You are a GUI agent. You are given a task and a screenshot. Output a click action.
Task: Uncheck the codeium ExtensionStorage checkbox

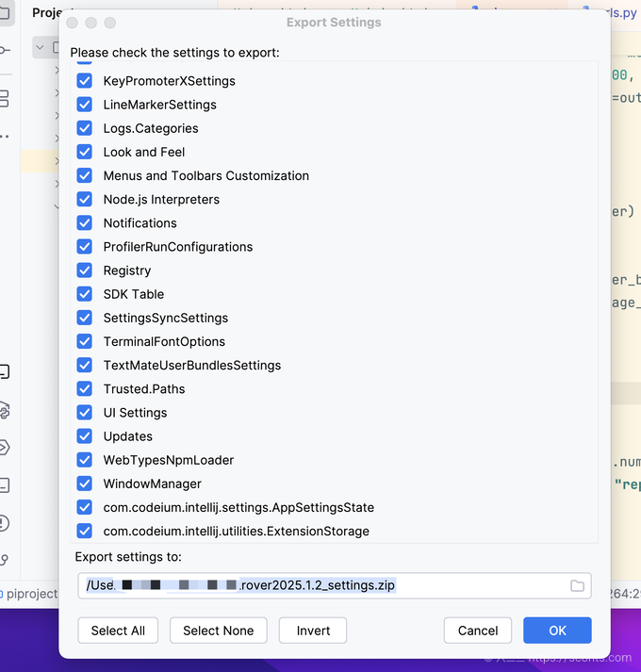tap(85, 531)
